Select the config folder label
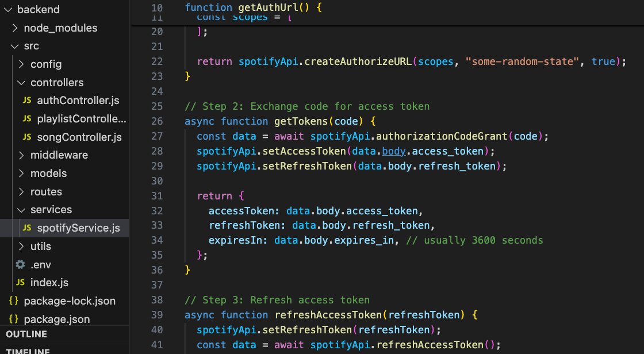This screenshot has width=644, height=354. tap(46, 64)
